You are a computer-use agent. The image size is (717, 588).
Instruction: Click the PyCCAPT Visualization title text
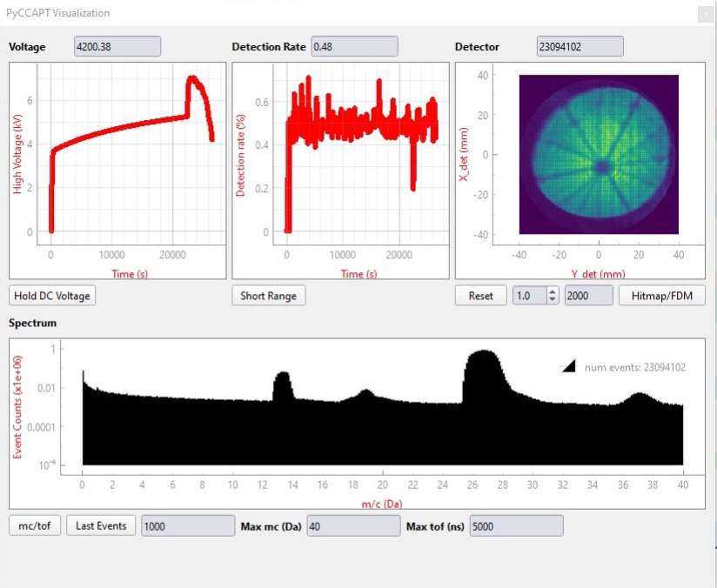58,13
